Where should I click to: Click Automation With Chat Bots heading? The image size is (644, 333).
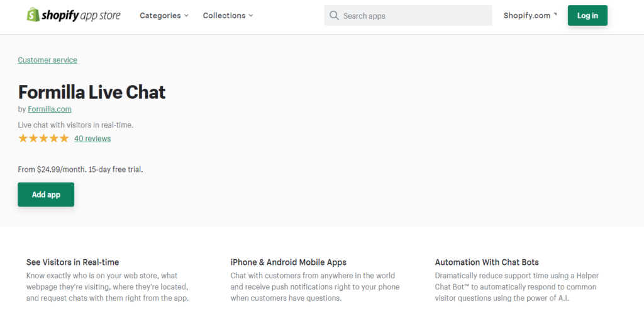[487, 262]
